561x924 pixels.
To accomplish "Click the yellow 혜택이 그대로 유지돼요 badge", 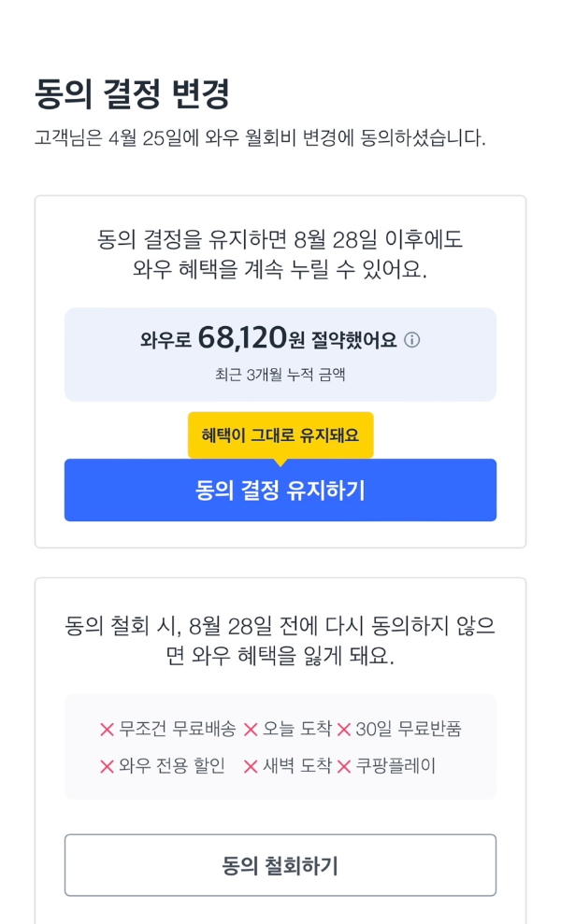I will click(x=280, y=434).
